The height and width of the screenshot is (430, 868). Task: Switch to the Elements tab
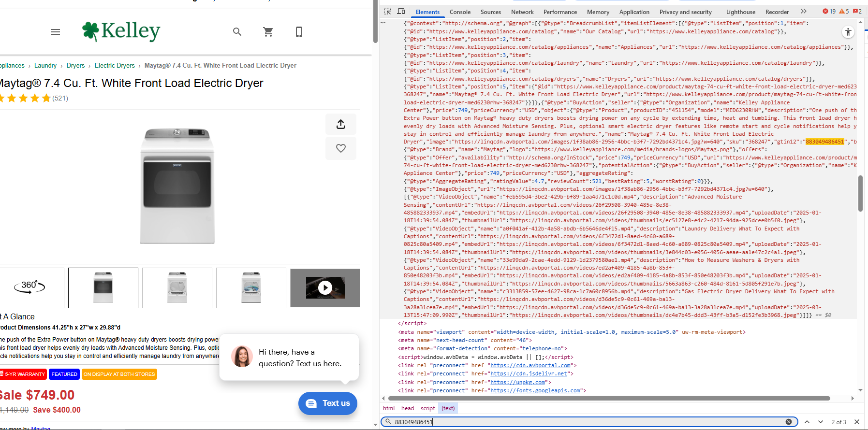click(x=427, y=12)
